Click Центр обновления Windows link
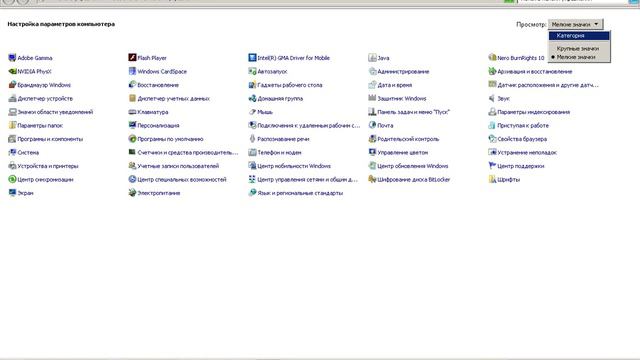The height and width of the screenshot is (360, 640). point(413,166)
